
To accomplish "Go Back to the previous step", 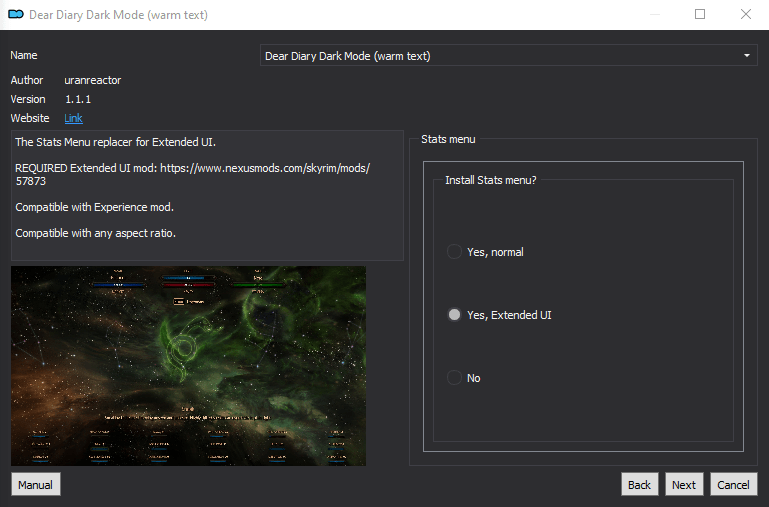I will tap(640, 484).
